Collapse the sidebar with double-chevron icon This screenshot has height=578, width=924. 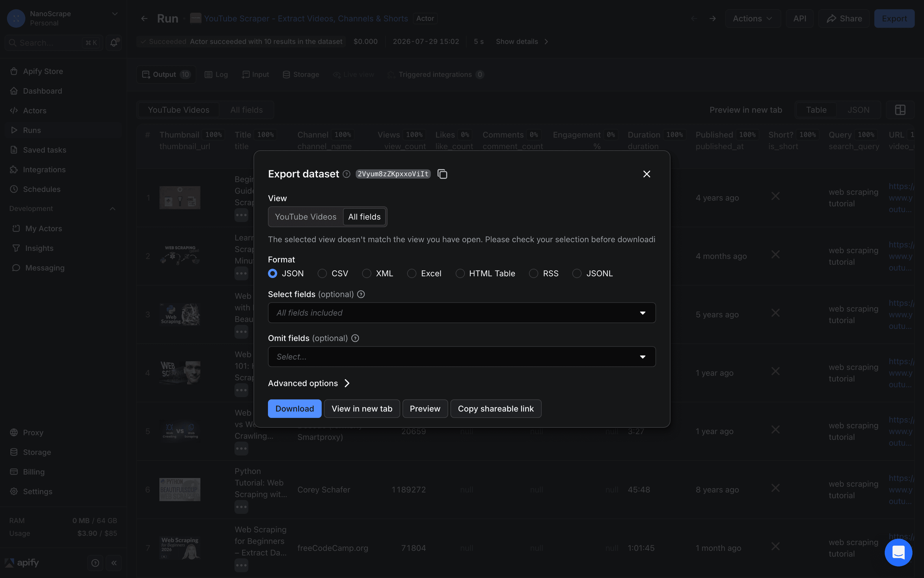pos(114,563)
